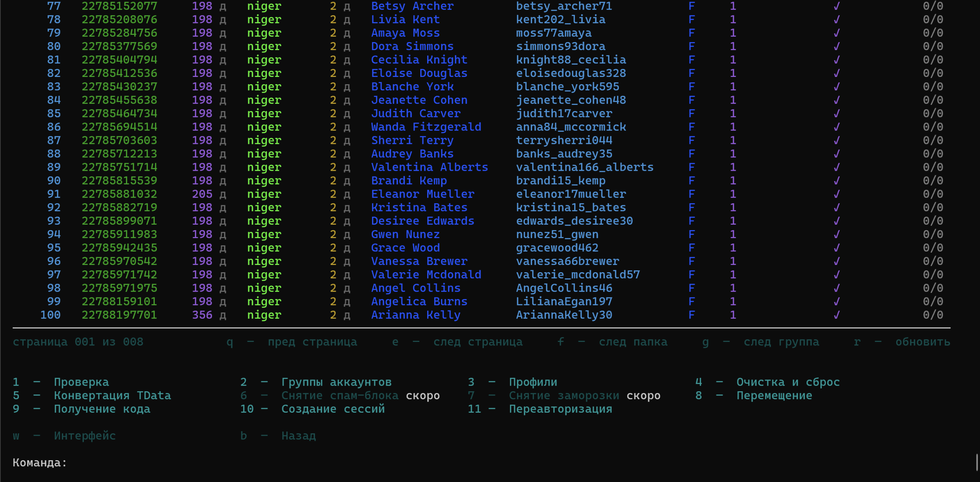This screenshot has width=980, height=482.
Task: Click the checkmark beside ArianaKelly30
Action: pyautogui.click(x=836, y=315)
